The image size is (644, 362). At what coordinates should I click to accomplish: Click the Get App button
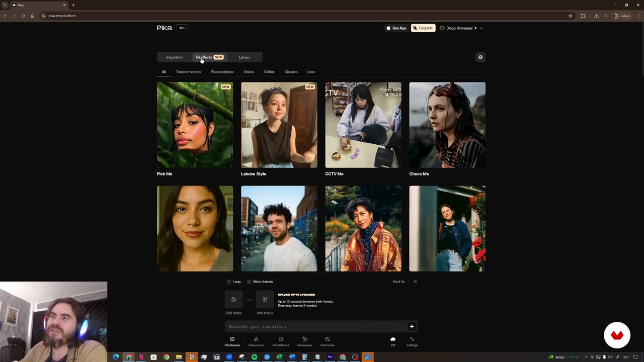coord(396,28)
